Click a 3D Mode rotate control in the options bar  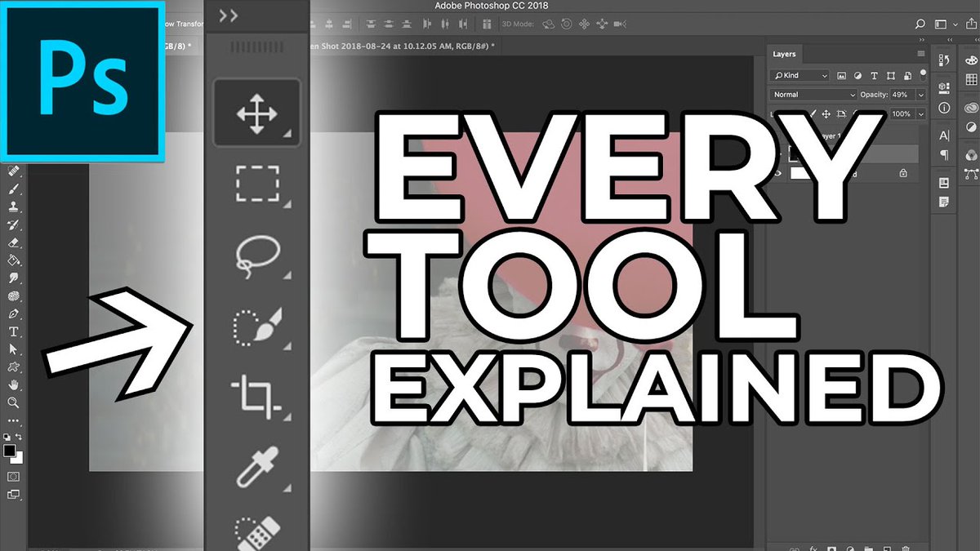pyautogui.click(x=549, y=24)
